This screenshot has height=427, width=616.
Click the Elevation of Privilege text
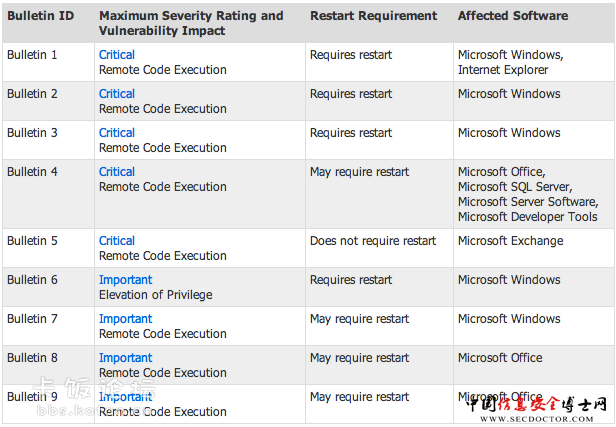(x=156, y=295)
